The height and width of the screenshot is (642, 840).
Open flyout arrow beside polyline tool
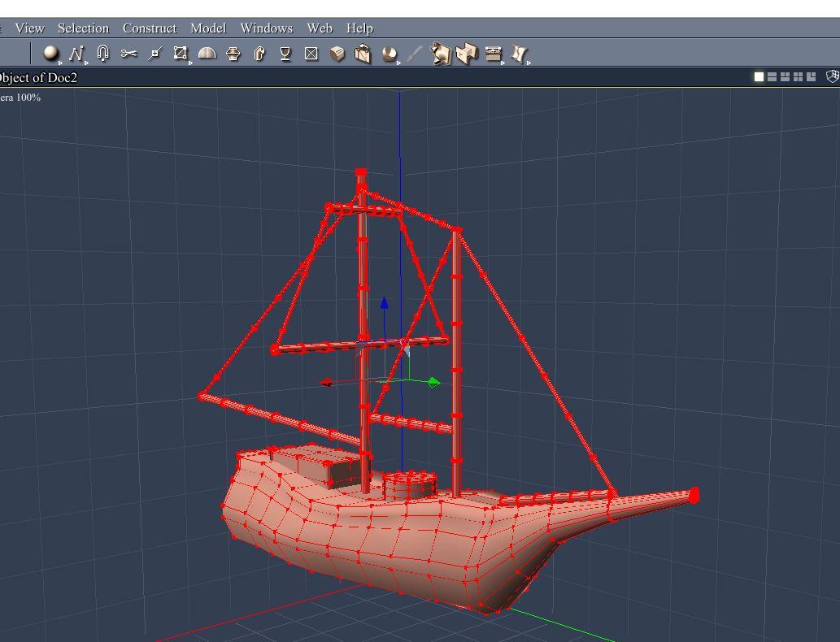86,63
